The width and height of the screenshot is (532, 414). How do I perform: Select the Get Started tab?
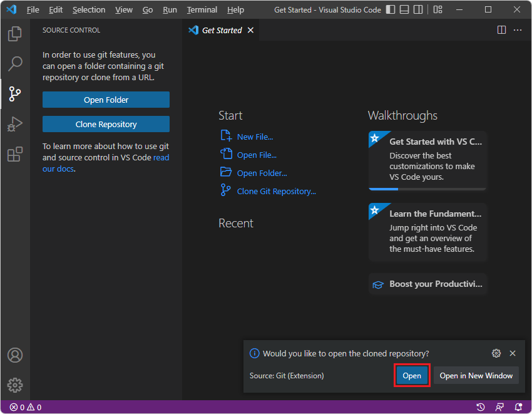point(222,30)
